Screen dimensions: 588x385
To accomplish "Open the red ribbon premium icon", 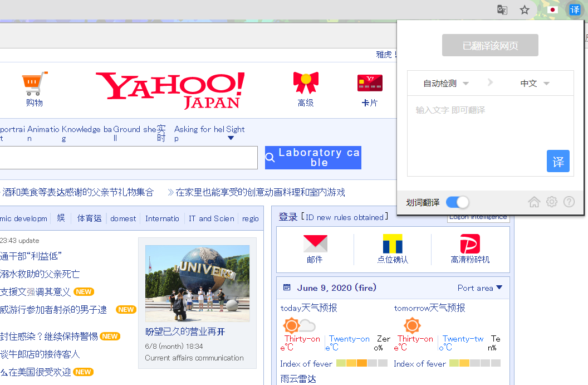I will 306,82.
